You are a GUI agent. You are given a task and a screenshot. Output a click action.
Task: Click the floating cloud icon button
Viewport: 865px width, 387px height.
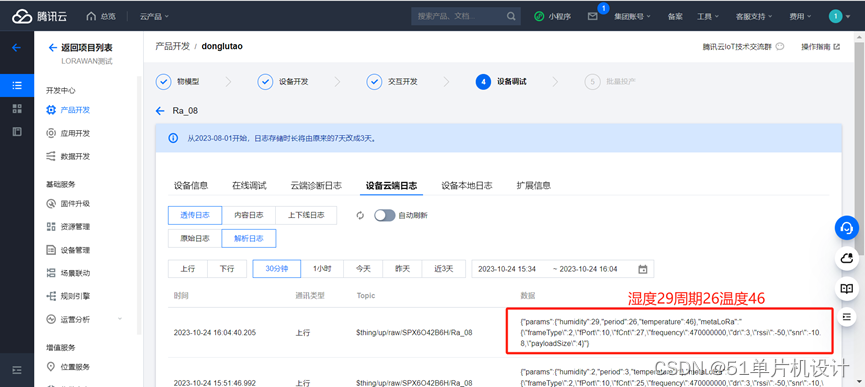click(847, 259)
